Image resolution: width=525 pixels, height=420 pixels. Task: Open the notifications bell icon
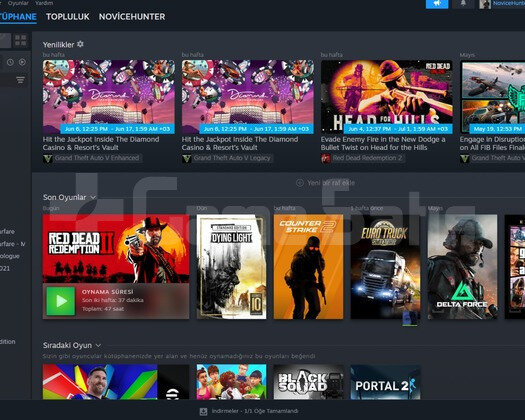pyautogui.click(x=463, y=3)
